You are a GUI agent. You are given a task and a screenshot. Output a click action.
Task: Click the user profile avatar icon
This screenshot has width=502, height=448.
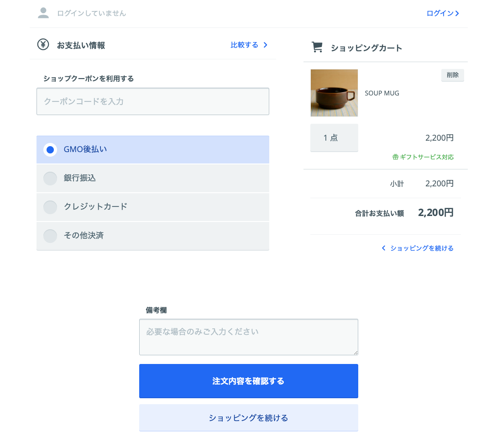[x=43, y=13]
